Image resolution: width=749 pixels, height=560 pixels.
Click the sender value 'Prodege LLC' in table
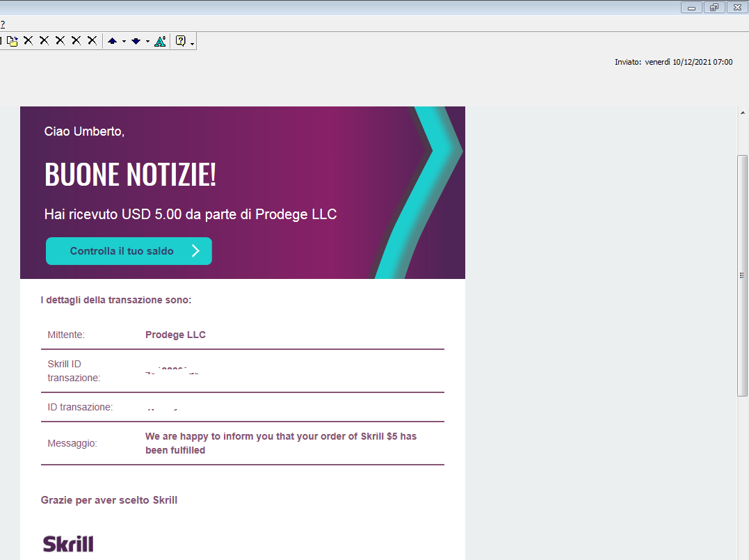pyautogui.click(x=175, y=335)
